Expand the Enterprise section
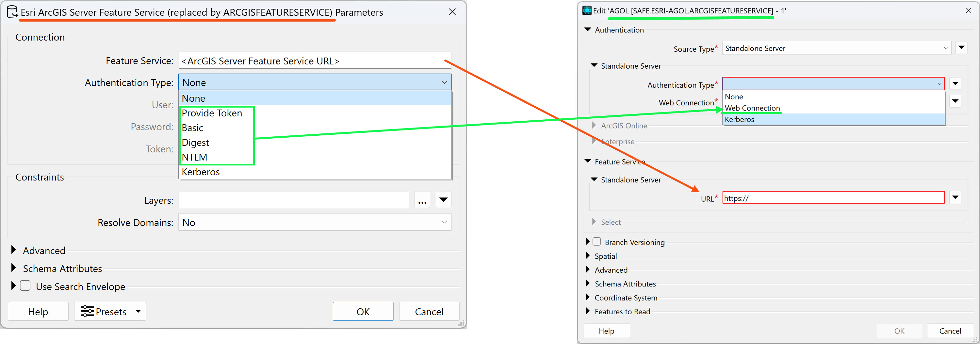Image resolution: width=980 pixels, height=344 pixels. tap(594, 141)
